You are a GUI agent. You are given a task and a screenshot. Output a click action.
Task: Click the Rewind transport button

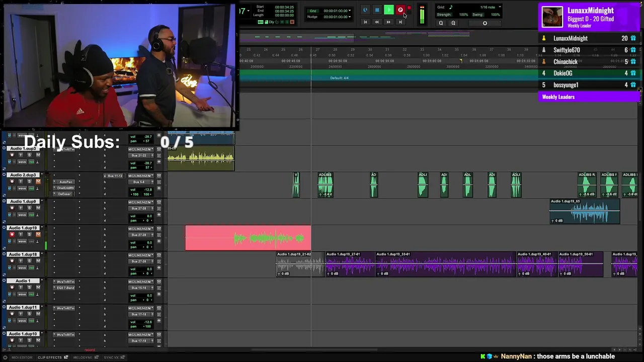(x=377, y=22)
